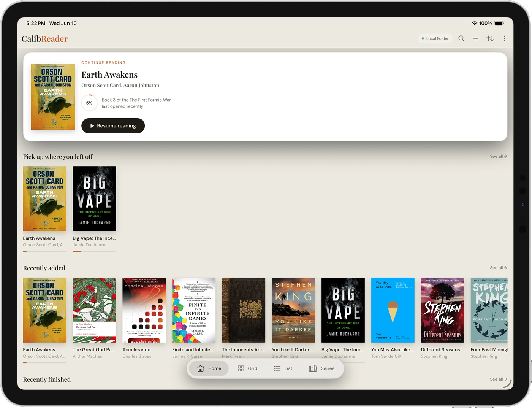Open Finite and Infinite Games cover
This screenshot has width=532, height=408.
pyautogui.click(x=194, y=310)
